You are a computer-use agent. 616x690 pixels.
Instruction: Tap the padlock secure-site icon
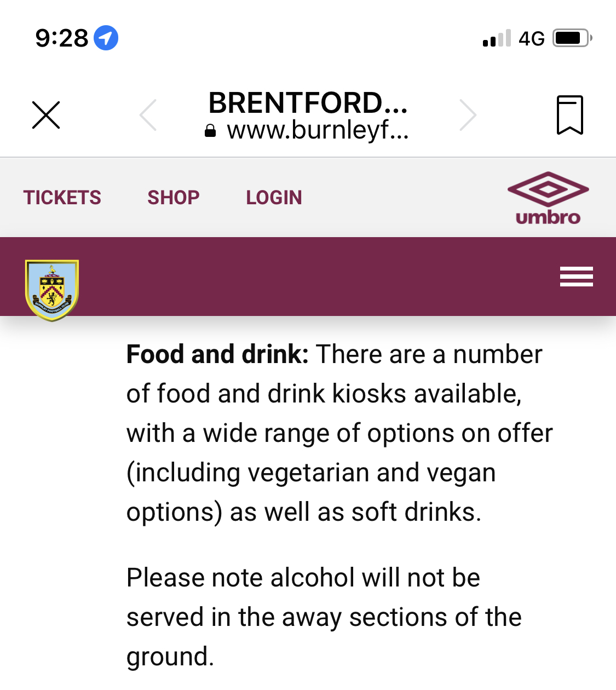pyautogui.click(x=210, y=131)
